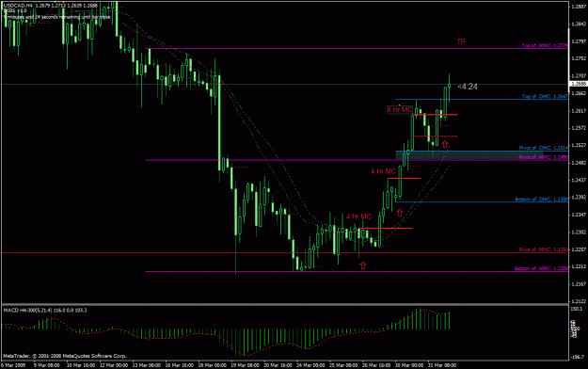Viewport: 588px width, 369px height.
Task: Click the '4 Hr MC' label near 1.2437
Action: [x=383, y=171]
